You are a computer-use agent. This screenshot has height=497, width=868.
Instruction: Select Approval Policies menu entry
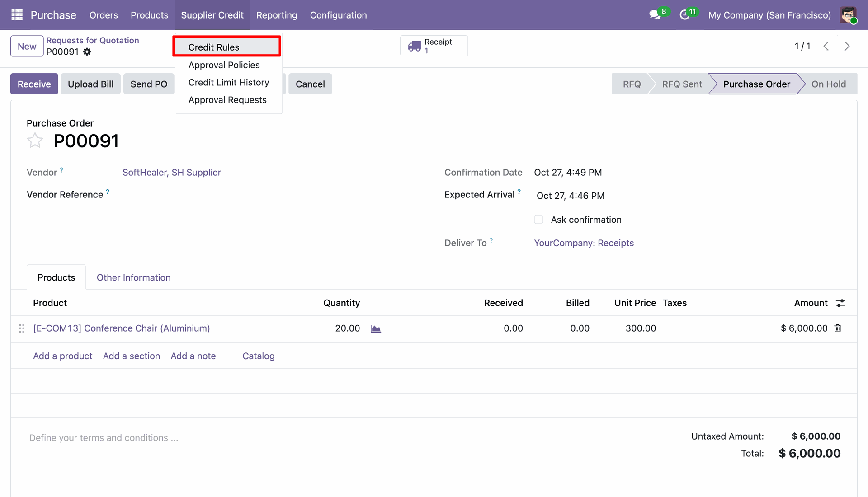pos(224,65)
